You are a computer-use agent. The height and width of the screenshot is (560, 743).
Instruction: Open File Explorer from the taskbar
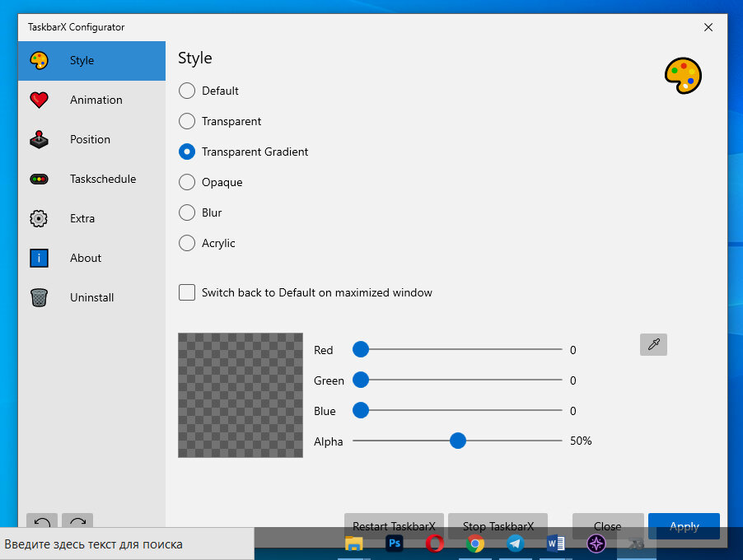pyautogui.click(x=353, y=544)
